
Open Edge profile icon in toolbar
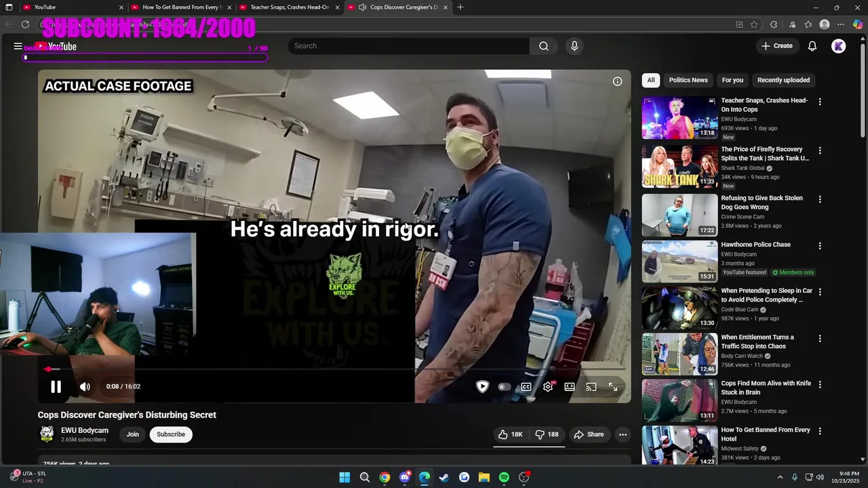(825, 24)
